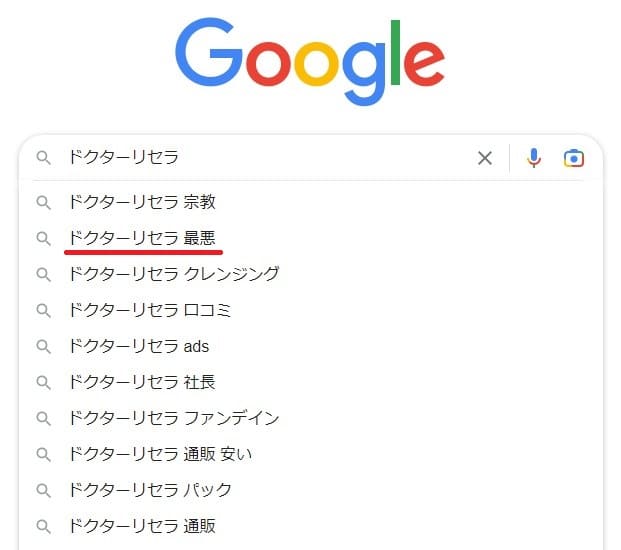Click the magnifier icon beside 宗教 suggestion
Screen dimensions: 621x550
click(x=44, y=203)
